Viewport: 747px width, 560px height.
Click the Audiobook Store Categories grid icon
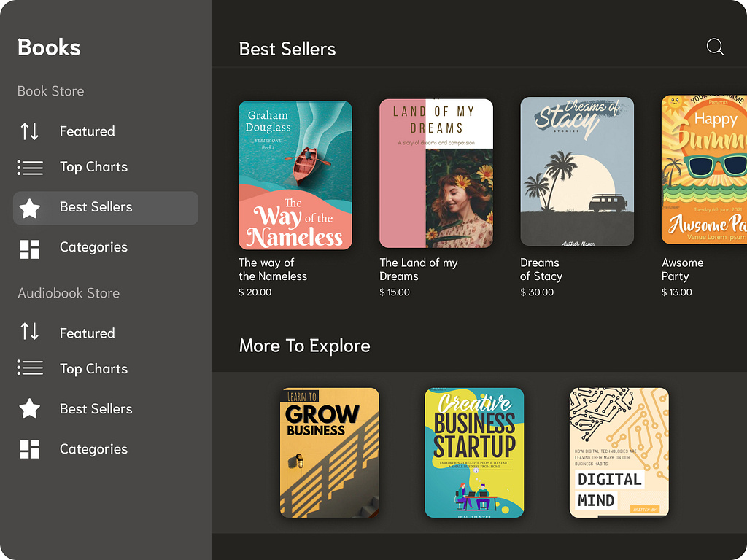coord(30,449)
